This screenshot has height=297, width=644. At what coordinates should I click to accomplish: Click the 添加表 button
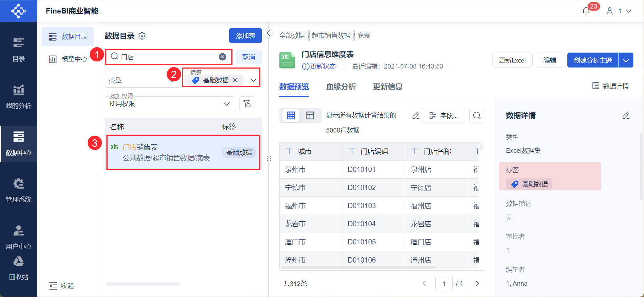coord(246,36)
